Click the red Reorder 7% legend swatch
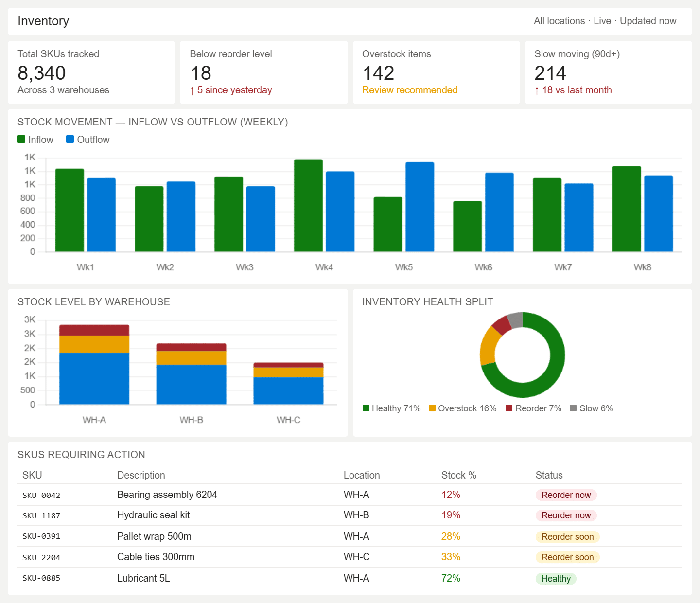 (509, 408)
